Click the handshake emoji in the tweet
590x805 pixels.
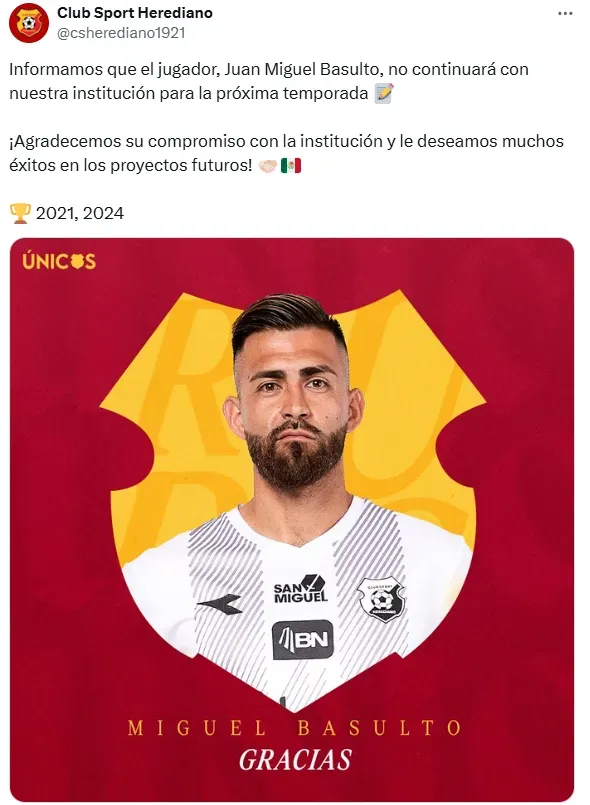click(268, 166)
